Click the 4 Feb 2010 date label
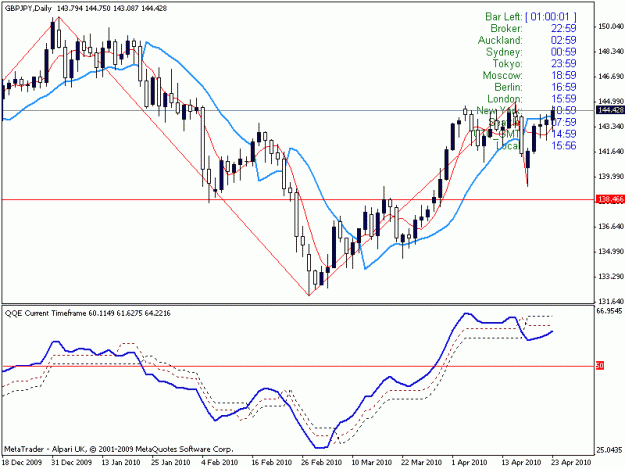 [220, 463]
